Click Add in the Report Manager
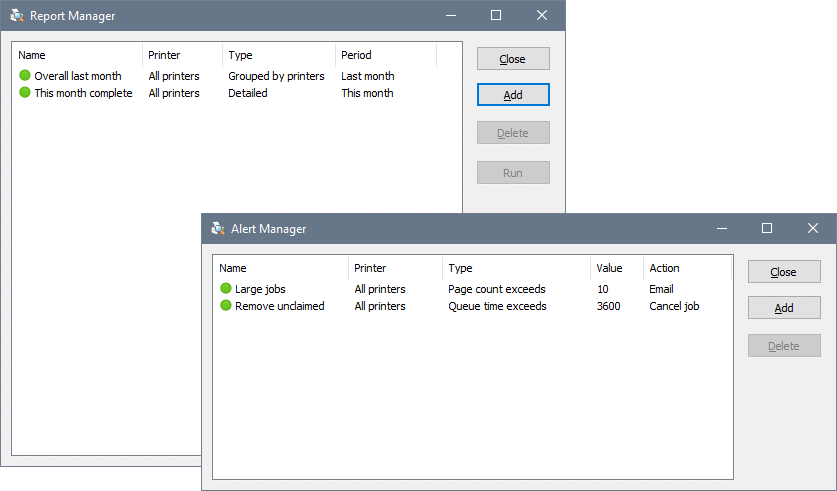This screenshot has width=837, height=491. point(513,94)
